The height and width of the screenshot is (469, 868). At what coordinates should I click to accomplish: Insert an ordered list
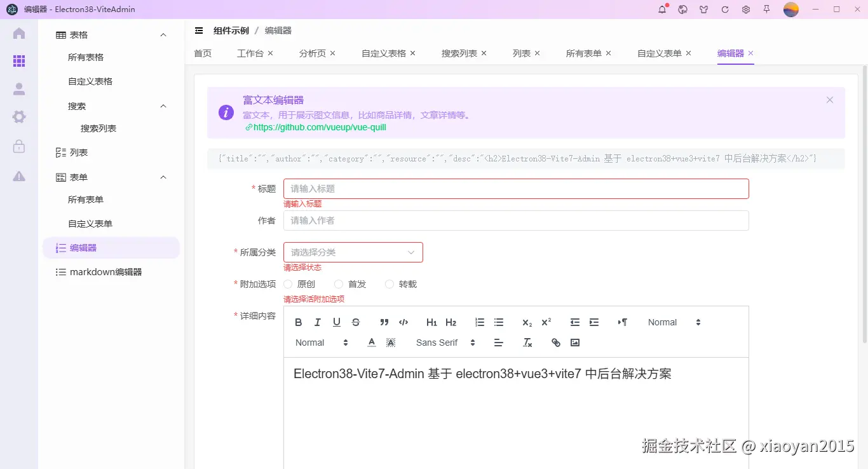[x=480, y=322]
